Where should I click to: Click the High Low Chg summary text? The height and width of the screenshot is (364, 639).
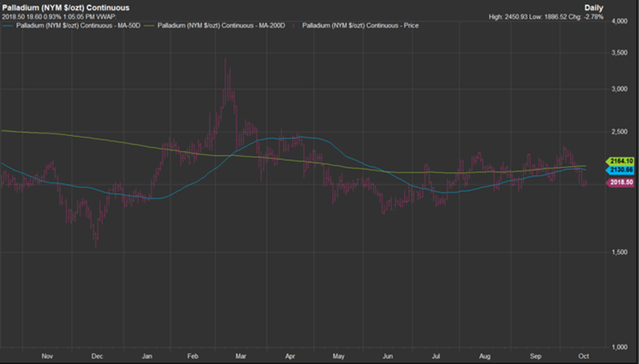[x=546, y=17]
